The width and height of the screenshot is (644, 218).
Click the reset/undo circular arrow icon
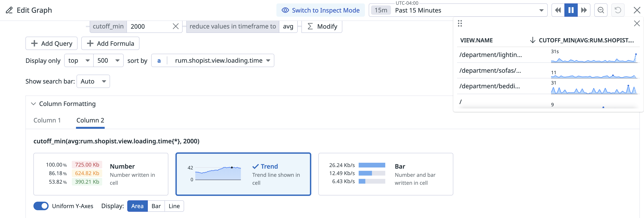(x=618, y=10)
